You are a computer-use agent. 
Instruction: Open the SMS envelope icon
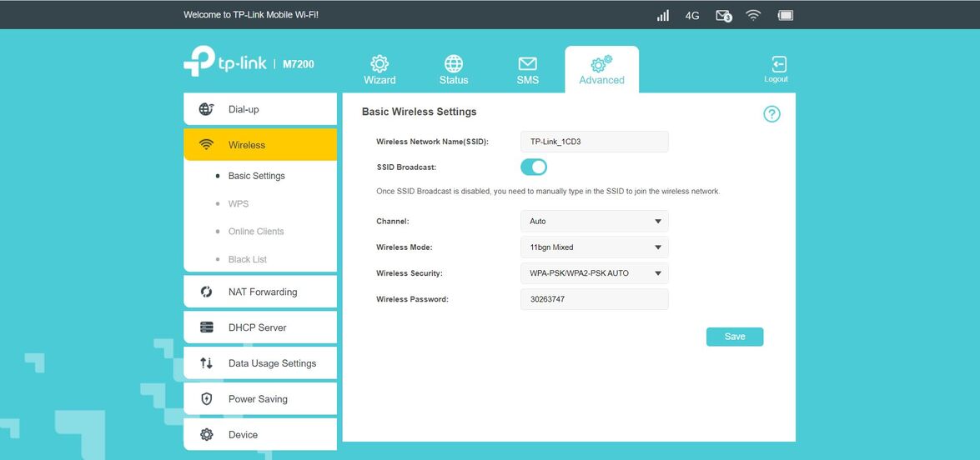click(x=527, y=64)
